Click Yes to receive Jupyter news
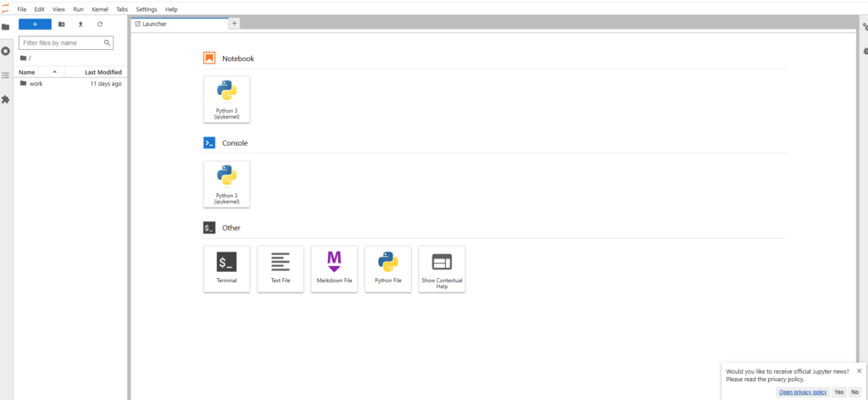The height and width of the screenshot is (400, 868). click(839, 392)
